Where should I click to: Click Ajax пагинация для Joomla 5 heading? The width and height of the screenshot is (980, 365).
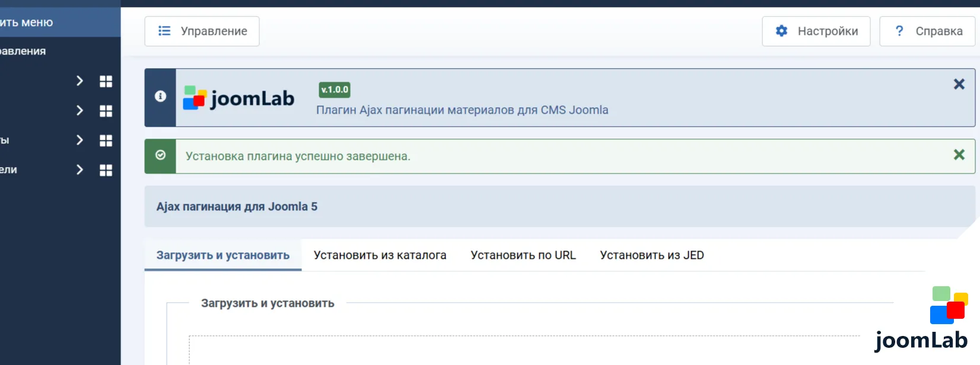[x=237, y=207]
